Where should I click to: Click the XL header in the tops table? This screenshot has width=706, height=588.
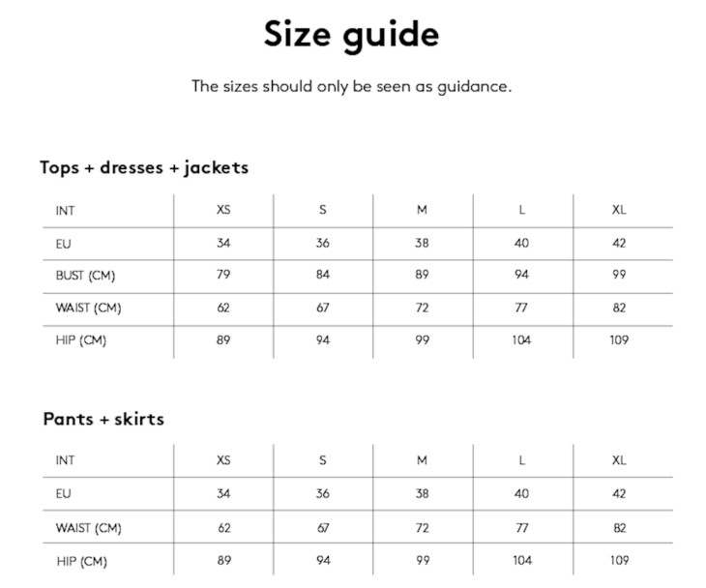(620, 210)
